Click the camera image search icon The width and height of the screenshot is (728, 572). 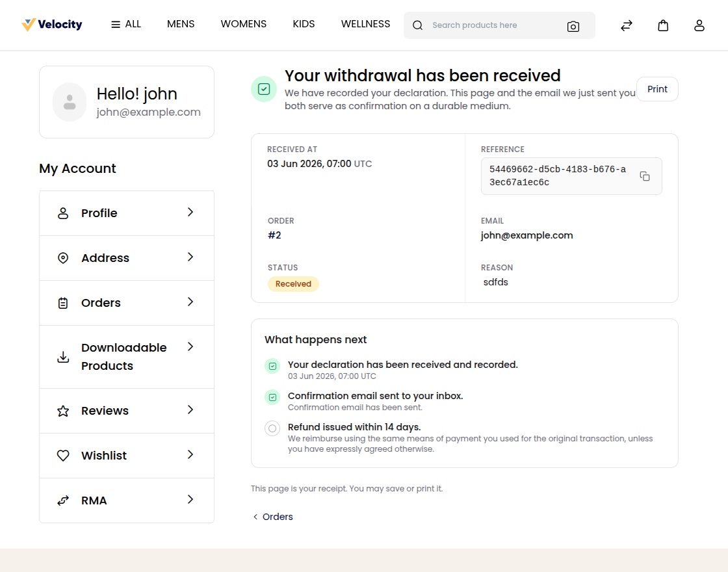point(573,27)
